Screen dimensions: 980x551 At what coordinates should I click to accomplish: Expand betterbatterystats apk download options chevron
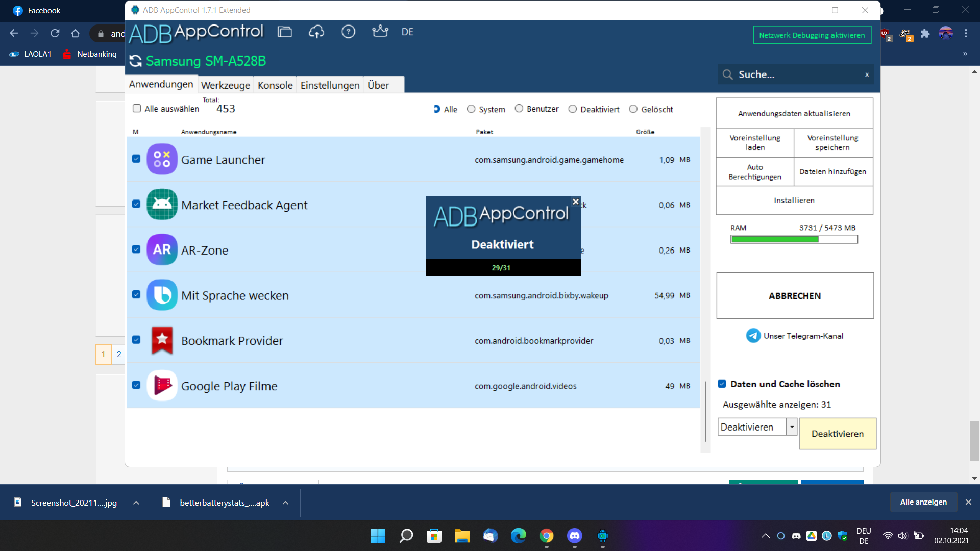(x=286, y=503)
